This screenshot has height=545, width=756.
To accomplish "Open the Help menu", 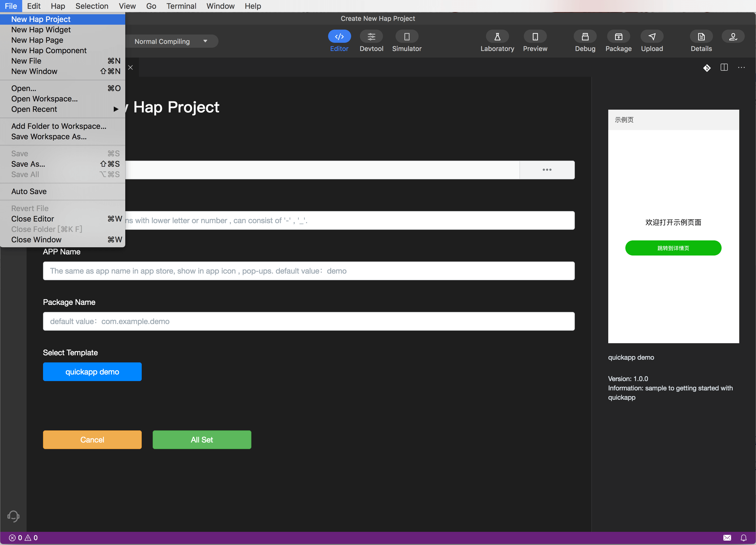I will pyautogui.click(x=253, y=6).
